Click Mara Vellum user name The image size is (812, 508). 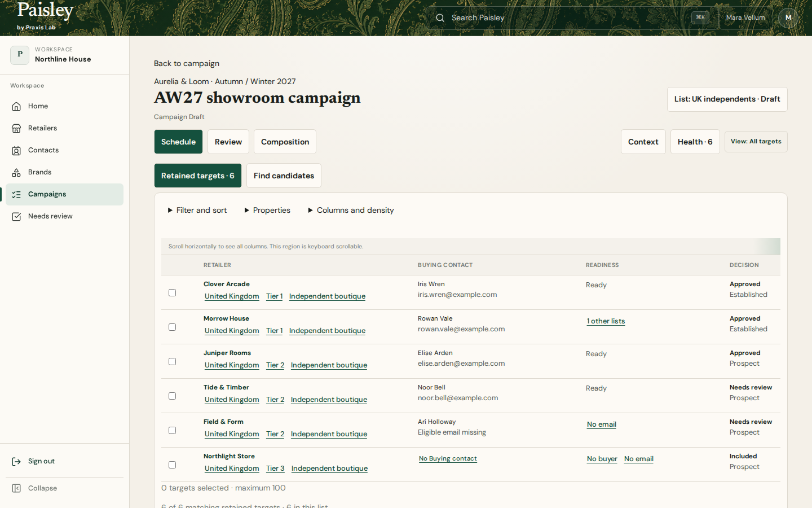745,17
